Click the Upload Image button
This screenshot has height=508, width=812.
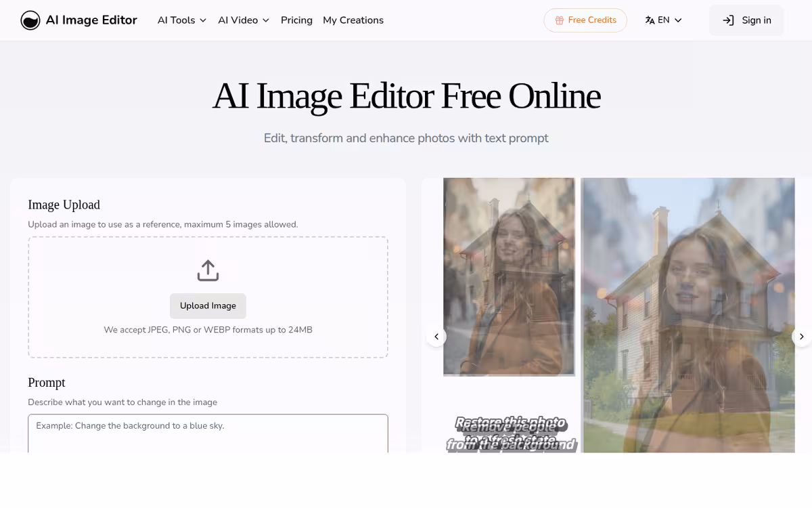point(208,305)
